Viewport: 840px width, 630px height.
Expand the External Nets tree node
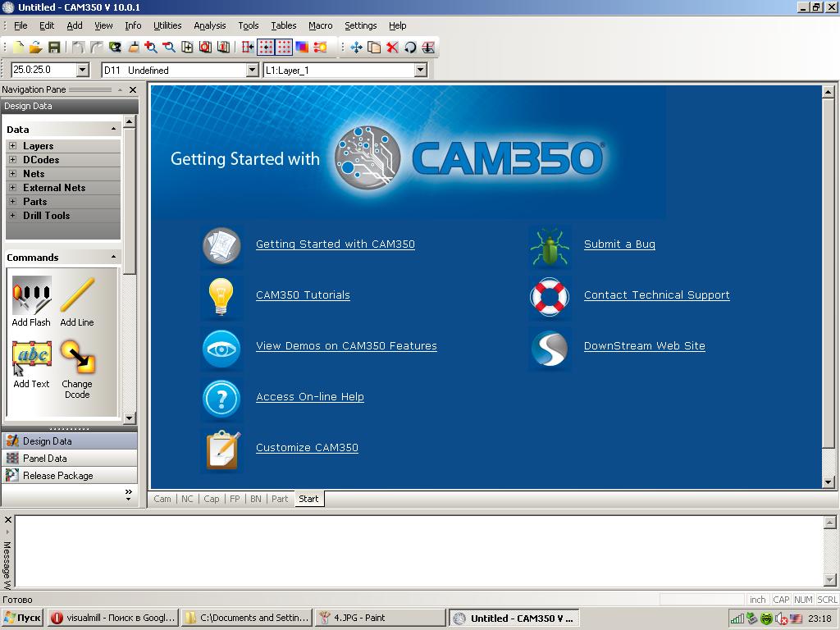(13, 188)
